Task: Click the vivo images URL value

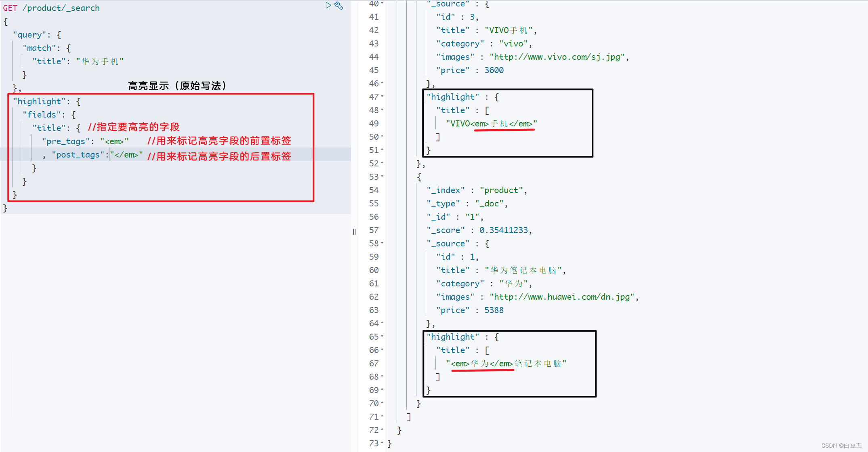Action: (x=557, y=57)
